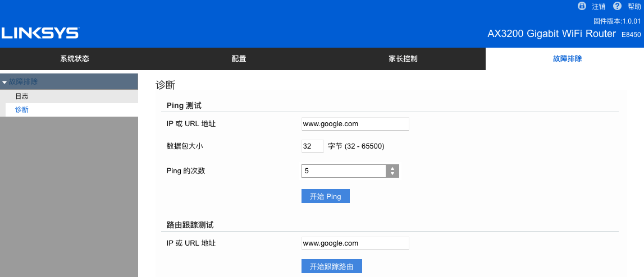Click the 数据包大小 input box
Screen dimensions: 644x277
point(313,146)
